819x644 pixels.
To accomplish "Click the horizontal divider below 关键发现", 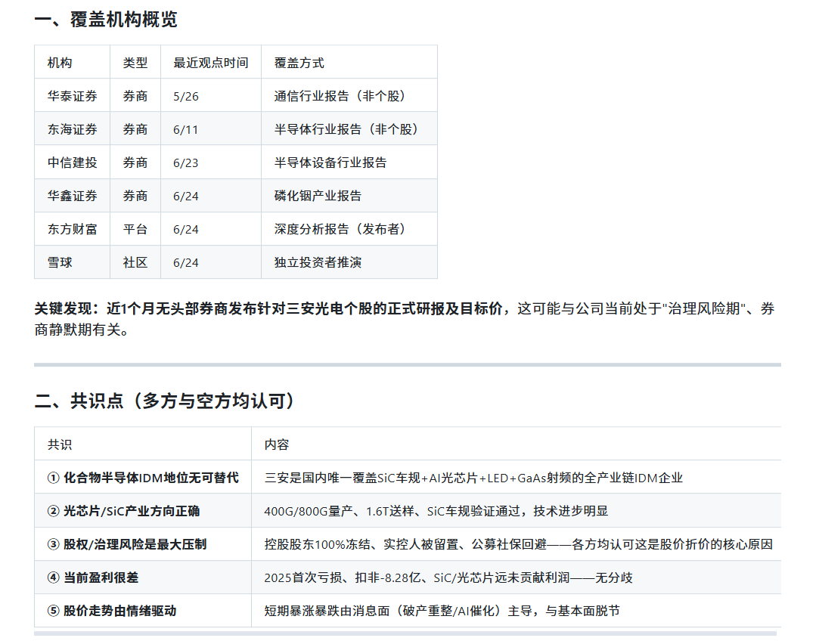I will [408, 365].
